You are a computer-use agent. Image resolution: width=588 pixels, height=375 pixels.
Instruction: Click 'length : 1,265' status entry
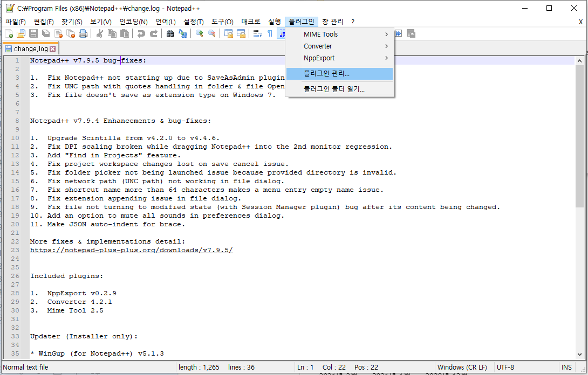199,367
